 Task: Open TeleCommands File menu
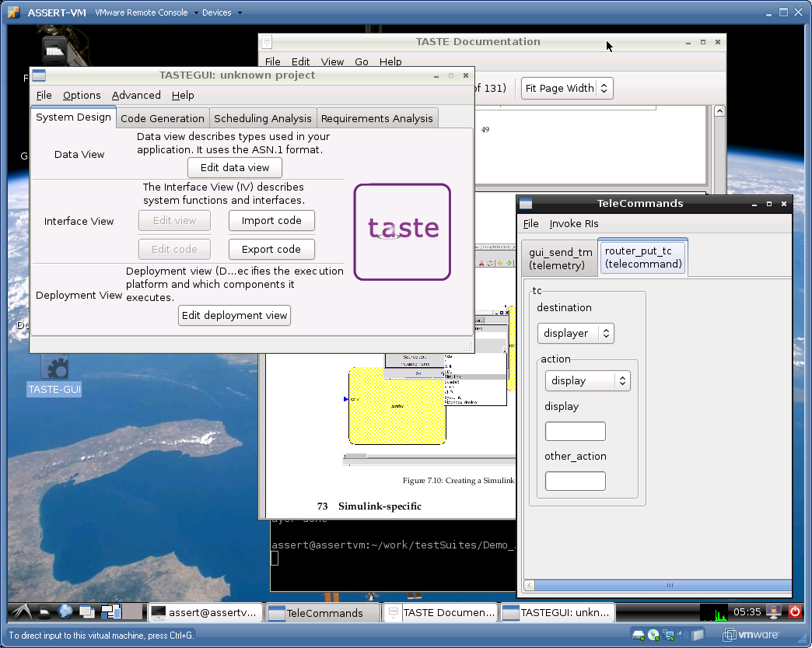click(530, 224)
